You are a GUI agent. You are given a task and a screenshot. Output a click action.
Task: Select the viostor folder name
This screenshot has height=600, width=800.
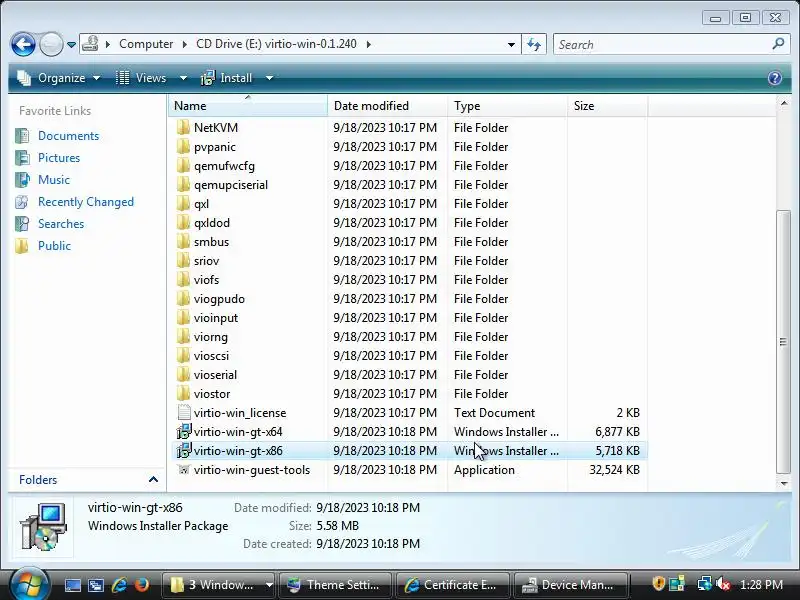pos(212,393)
